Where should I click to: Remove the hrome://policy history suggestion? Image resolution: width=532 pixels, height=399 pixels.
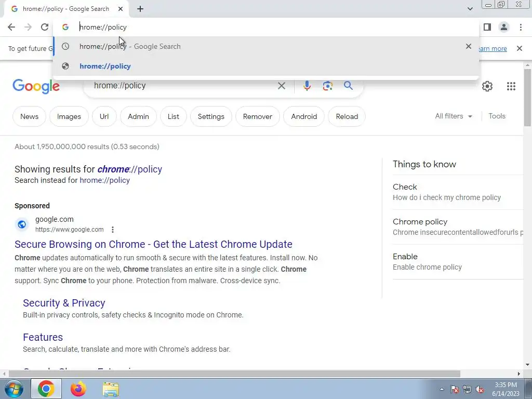(x=469, y=46)
